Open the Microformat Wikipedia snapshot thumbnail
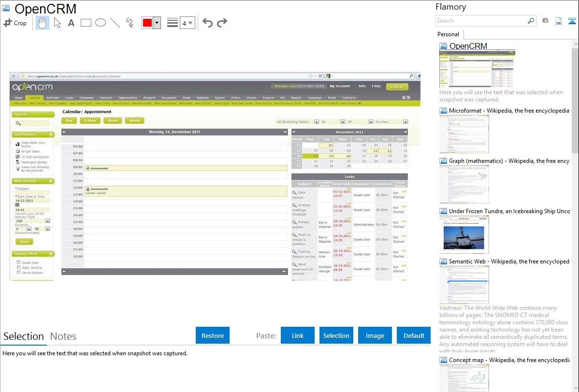The image size is (579, 392). [464, 134]
